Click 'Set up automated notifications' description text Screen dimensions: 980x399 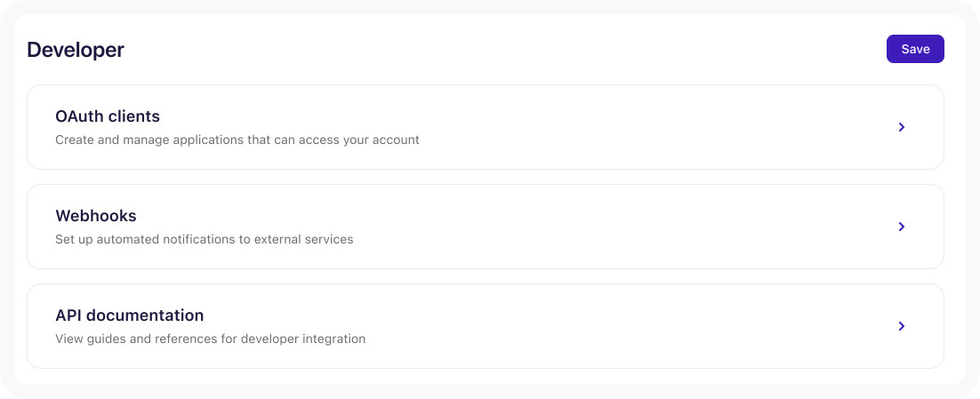click(204, 239)
